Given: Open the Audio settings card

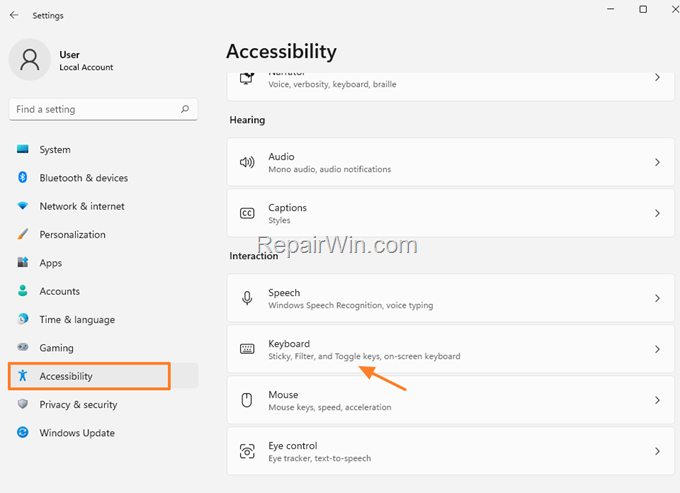Looking at the screenshot, I should pos(451,162).
